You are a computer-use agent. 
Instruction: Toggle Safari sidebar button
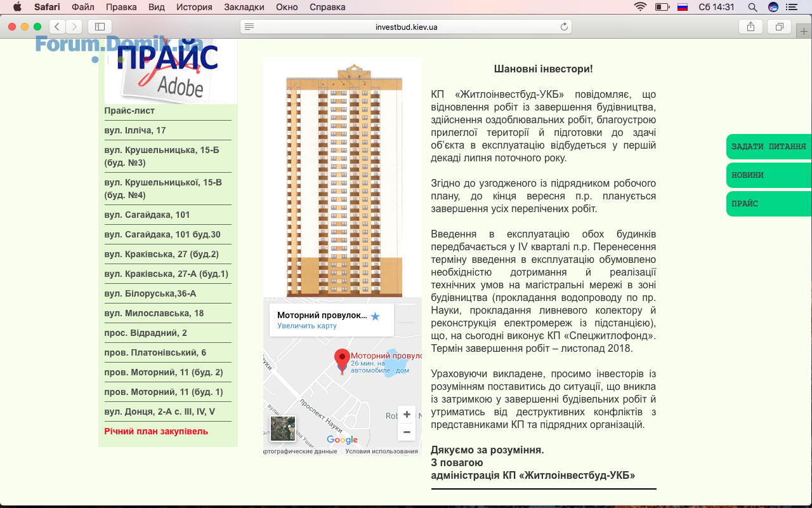coord(100,27)
